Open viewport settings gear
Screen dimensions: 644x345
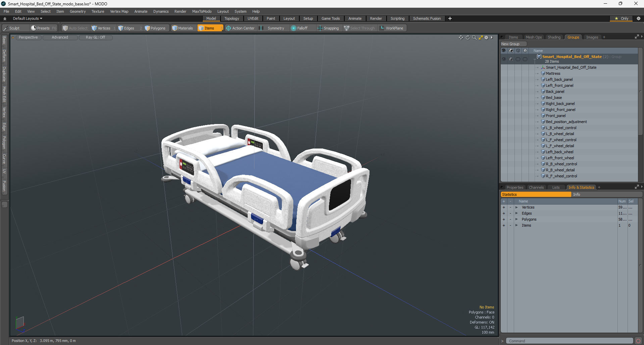pyautogui.click(x=486, y=38)
